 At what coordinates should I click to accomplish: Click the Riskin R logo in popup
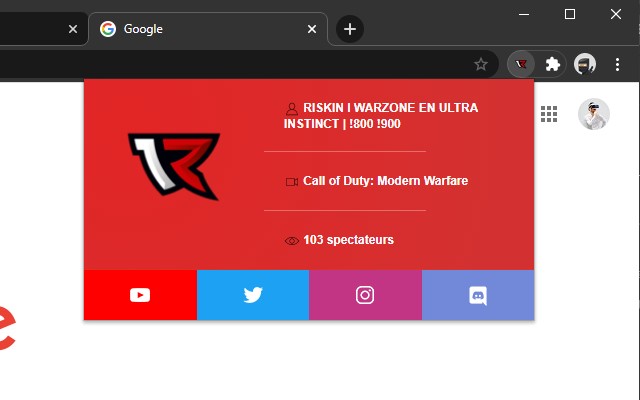coord(174,167)
